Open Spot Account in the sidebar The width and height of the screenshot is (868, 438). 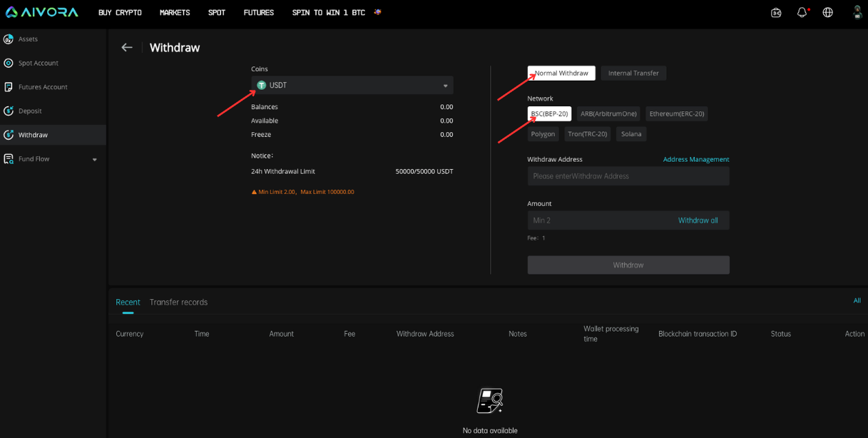(39, 63)
